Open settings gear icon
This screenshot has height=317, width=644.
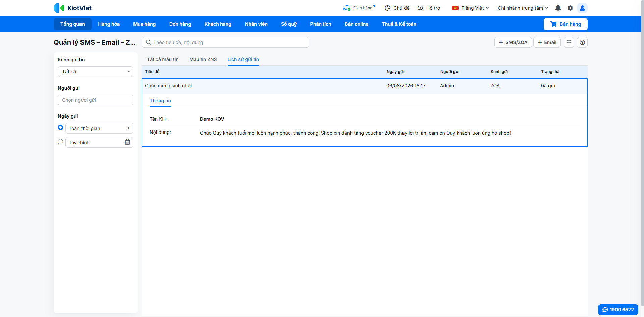point(570,8)
